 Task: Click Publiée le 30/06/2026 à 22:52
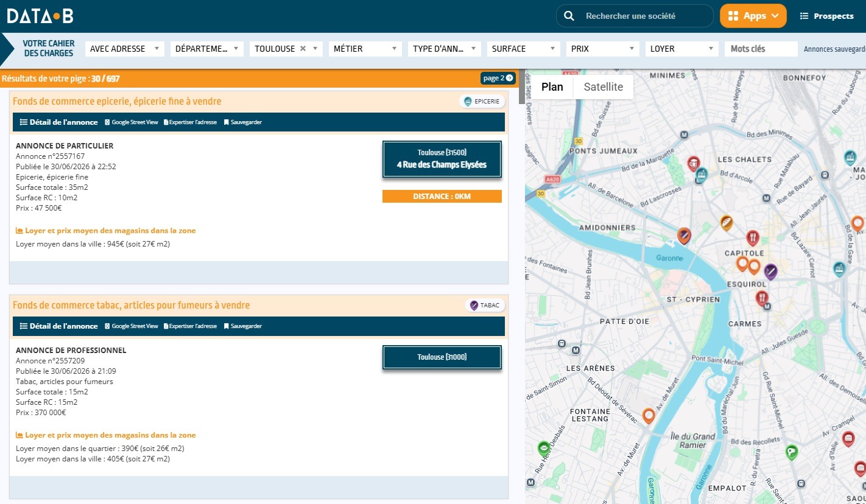coord(66,167)
